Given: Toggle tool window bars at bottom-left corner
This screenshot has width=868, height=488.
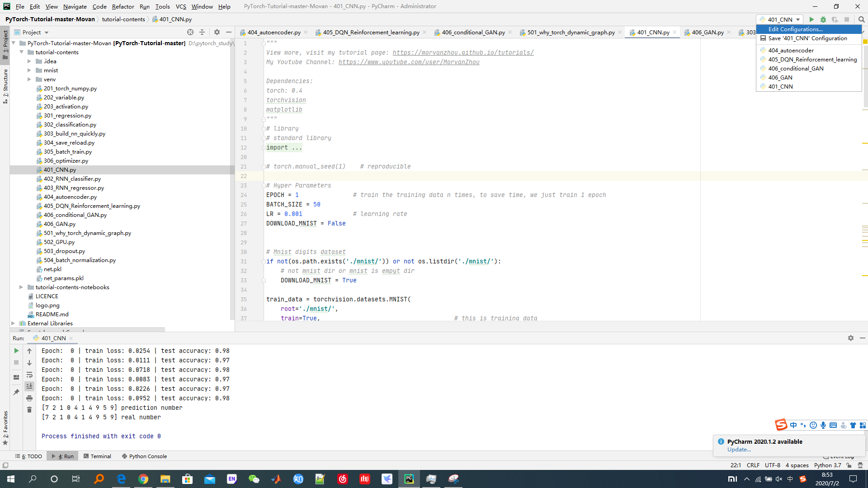Looking at the screenshot, I should click(5, 465).
